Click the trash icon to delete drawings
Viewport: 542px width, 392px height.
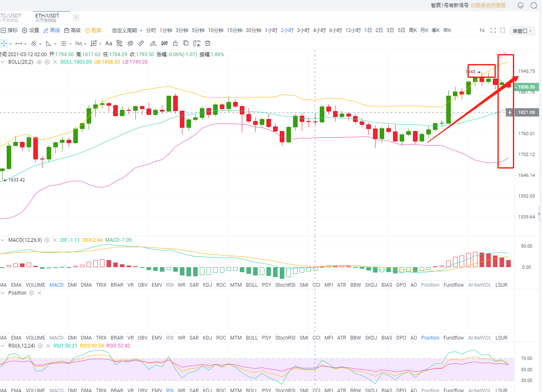coord(208,44)
